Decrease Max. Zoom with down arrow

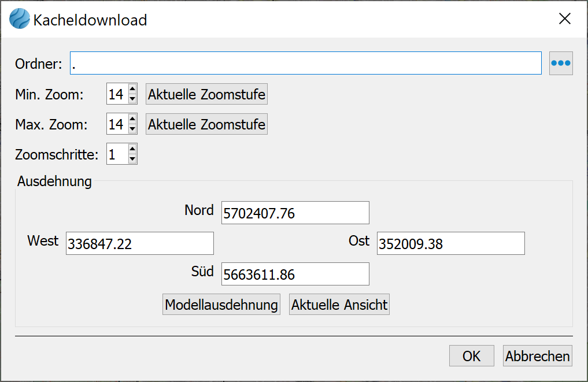[x=132, y=129]
